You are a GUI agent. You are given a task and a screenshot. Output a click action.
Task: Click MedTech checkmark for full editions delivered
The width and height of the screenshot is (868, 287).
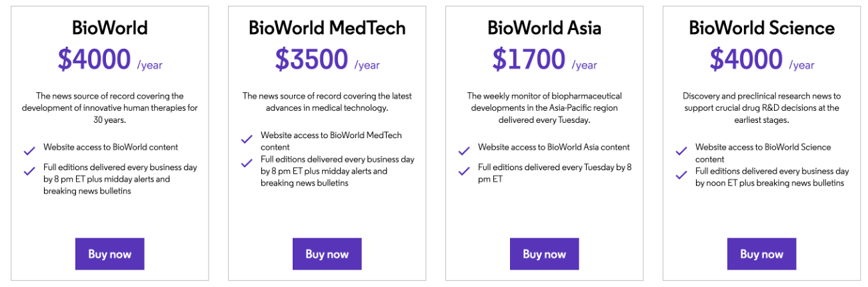click(x=247, y=162)
